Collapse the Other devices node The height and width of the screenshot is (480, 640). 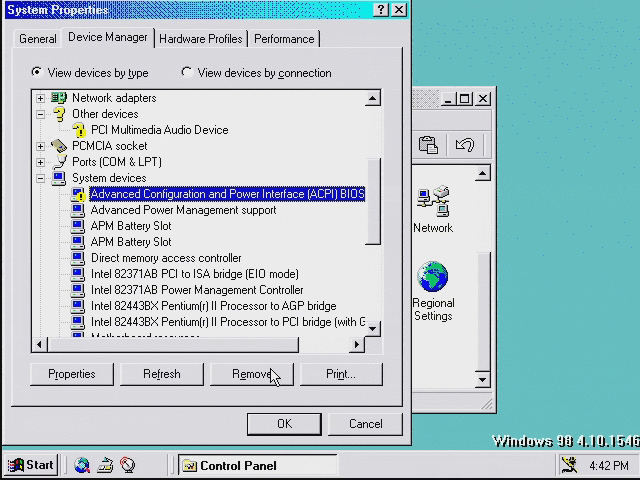(x=40, y=114)
